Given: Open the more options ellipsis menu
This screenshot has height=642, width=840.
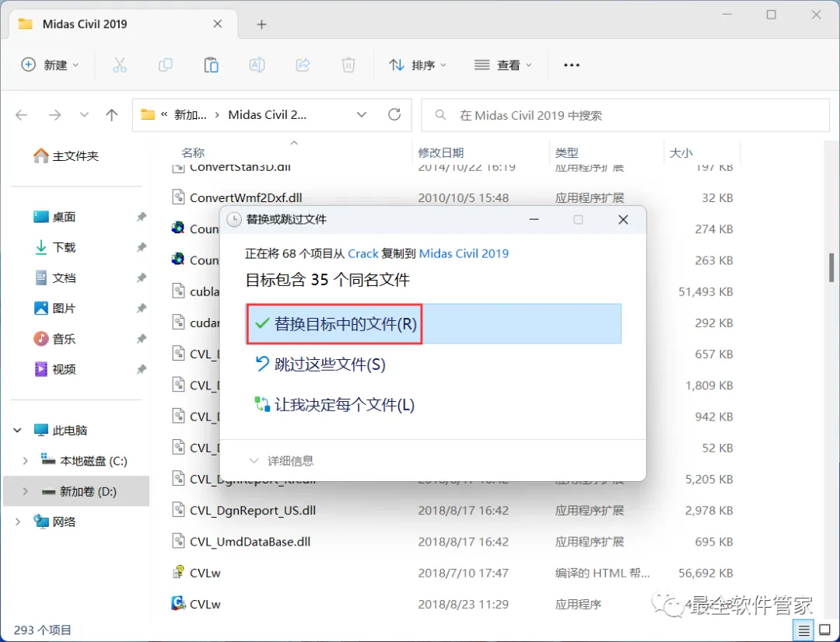Looking at the screenshot, I should tap(572, 65).
